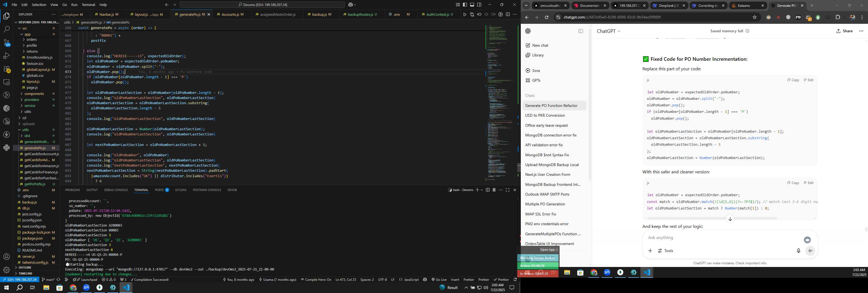Open editor More Actions ellipsis beside split icon
The height and width of the screenshot is (293, 868).
click(515, 14)
